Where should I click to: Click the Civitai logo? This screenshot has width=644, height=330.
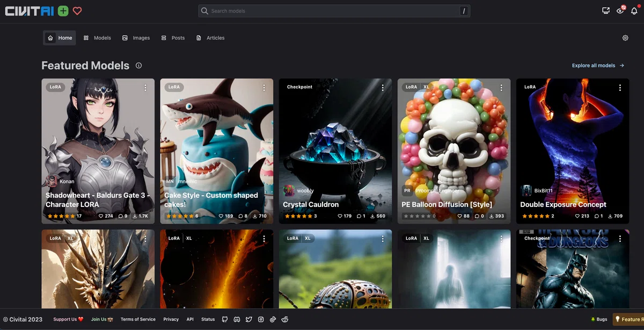point(29,11)
